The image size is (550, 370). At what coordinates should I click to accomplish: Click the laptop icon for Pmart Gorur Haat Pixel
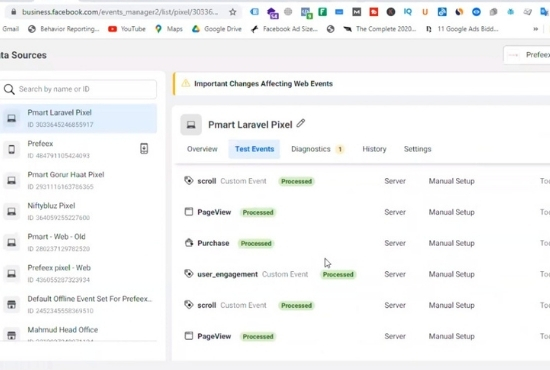pyautogui.click(x=12, y=180)
